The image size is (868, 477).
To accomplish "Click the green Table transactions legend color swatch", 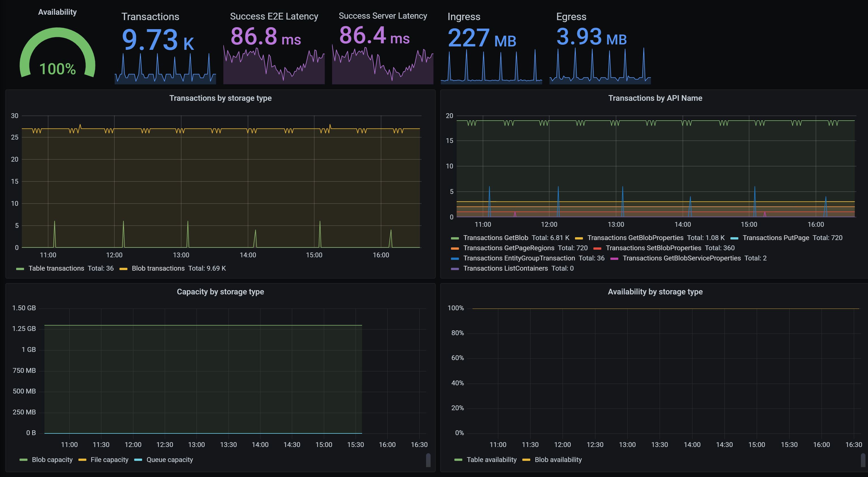I will (x=20, y=269).
